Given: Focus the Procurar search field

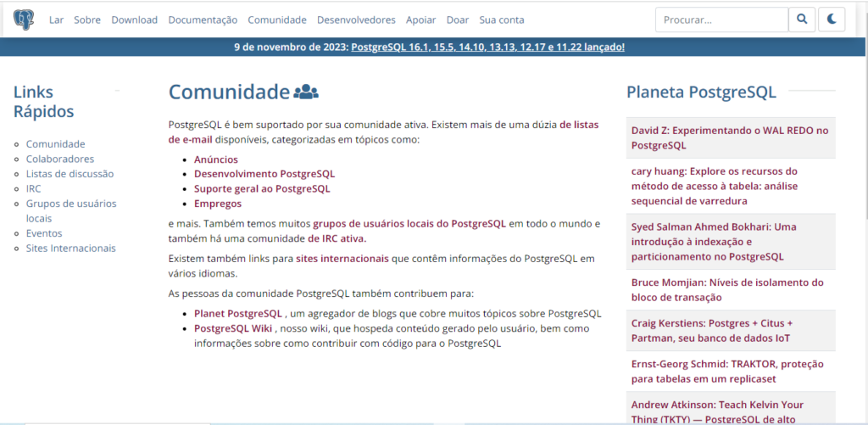Looking at the screenshot, I should click(722, 20).
